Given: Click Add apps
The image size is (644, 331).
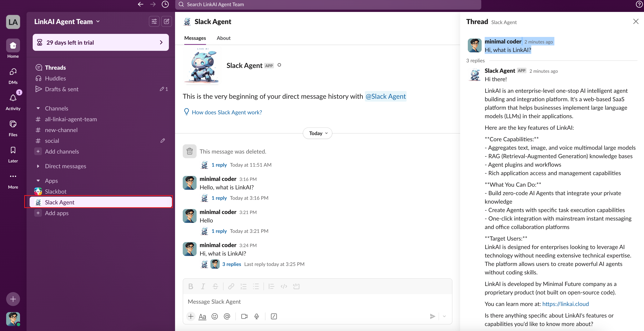Looking at the screenshot, I should point(101,213).
